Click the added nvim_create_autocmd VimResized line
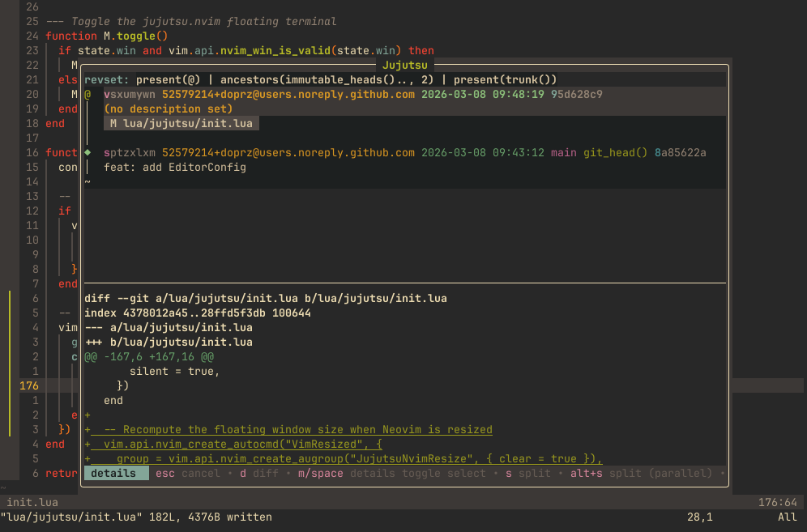 coord(233,444)
